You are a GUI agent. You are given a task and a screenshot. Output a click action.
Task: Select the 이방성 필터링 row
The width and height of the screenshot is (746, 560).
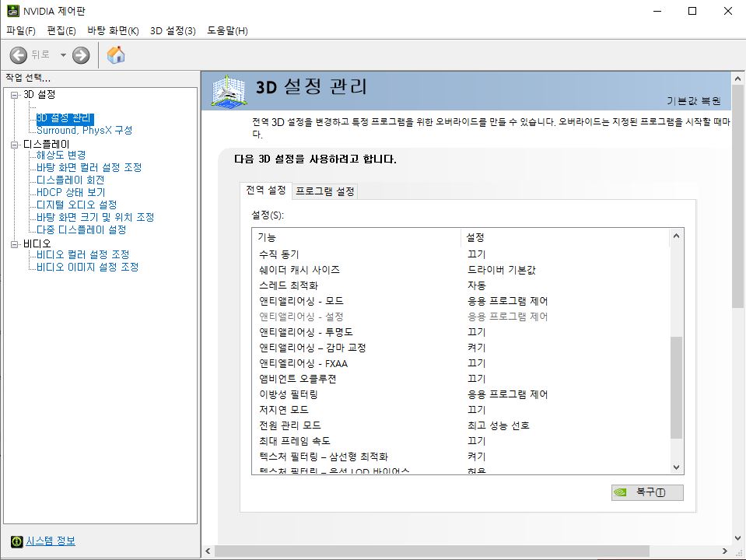tap(461, 394)
